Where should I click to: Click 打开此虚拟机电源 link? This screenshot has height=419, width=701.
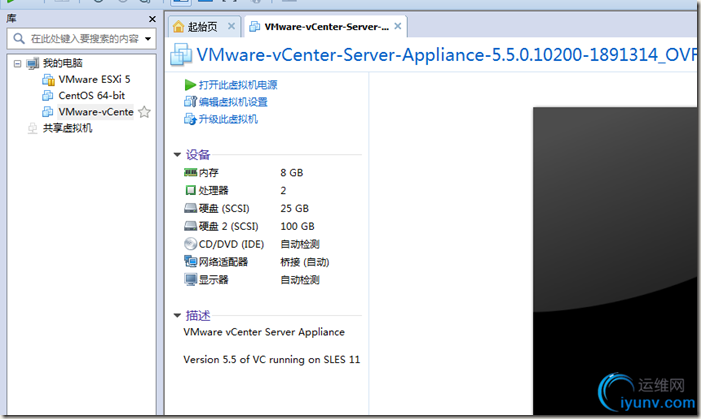(238, 85)
